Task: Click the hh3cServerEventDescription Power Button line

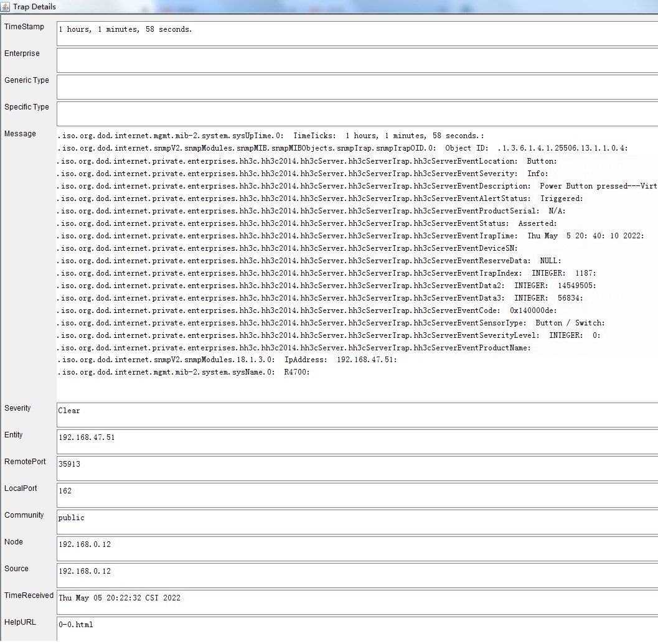Action: click(357, 186)
